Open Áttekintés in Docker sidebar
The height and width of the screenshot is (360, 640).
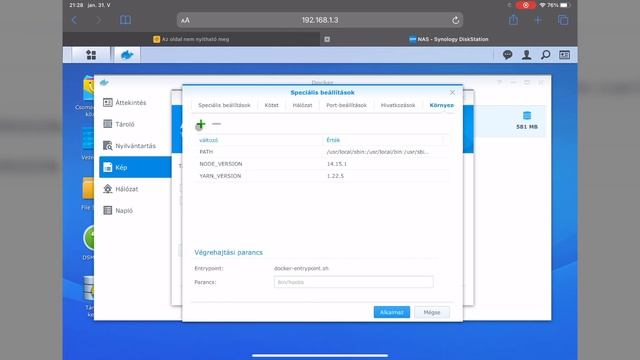point(135,102)
